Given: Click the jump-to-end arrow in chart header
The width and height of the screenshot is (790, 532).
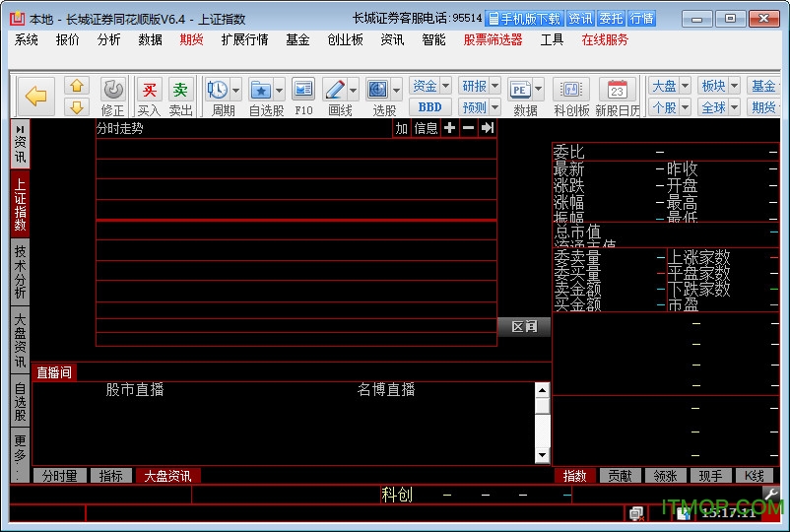Looking at the screenshot, I should pyautogui.click(x=488, y=128).
